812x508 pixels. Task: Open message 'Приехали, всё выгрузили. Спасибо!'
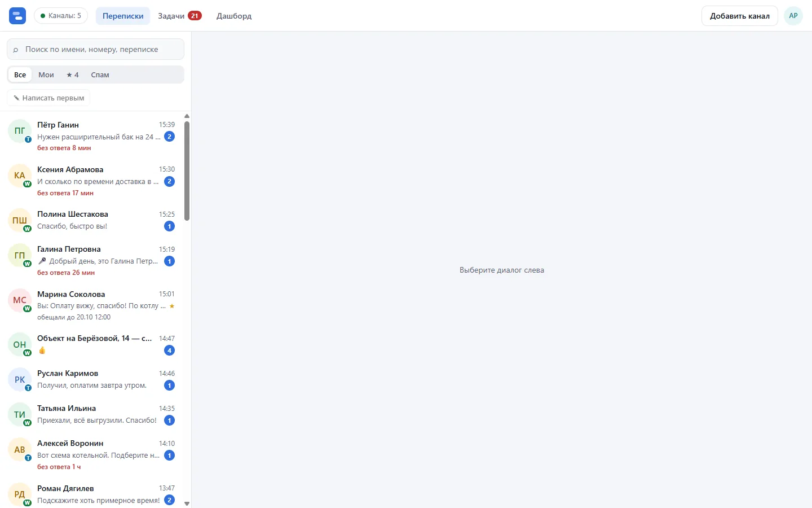(97, 421)
